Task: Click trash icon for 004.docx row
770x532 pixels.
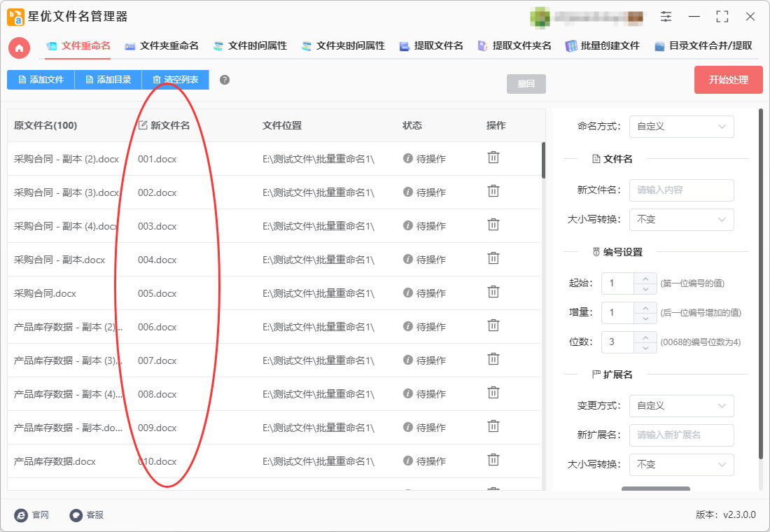Action: 493,258
